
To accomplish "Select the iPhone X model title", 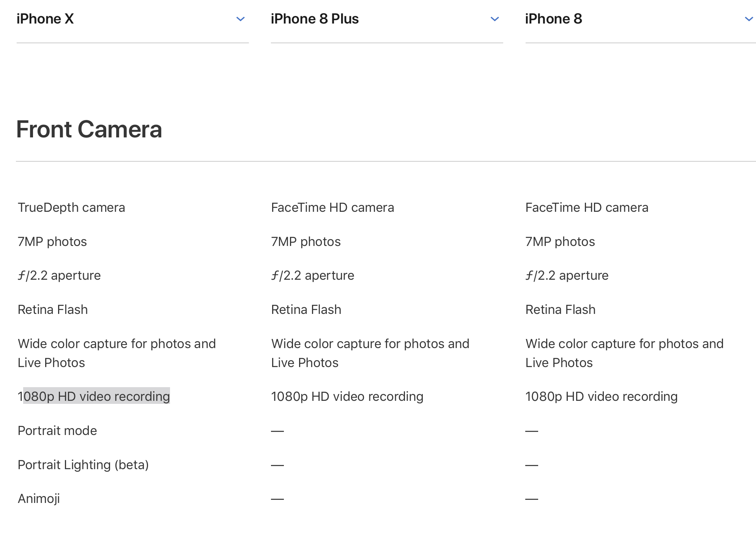I will [x=45, y=19].
